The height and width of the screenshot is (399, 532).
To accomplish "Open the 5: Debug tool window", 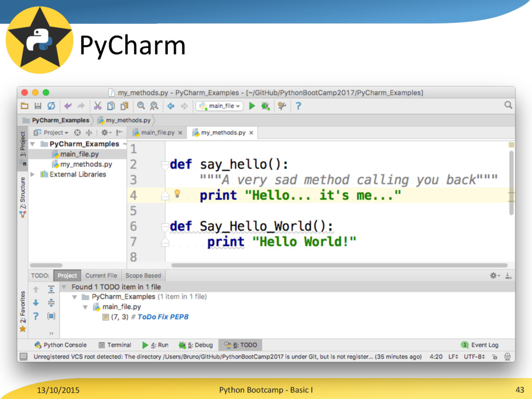I will tap(196, 345).
